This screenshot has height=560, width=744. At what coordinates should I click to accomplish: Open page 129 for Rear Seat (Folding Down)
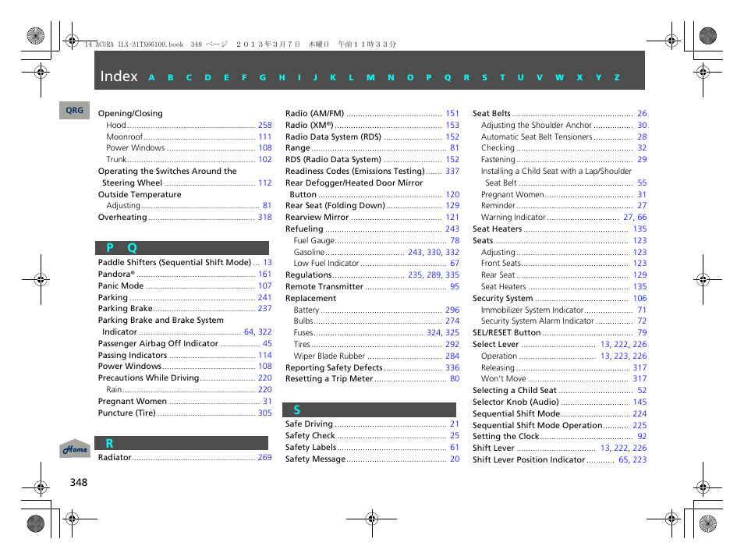pos(452,205)
